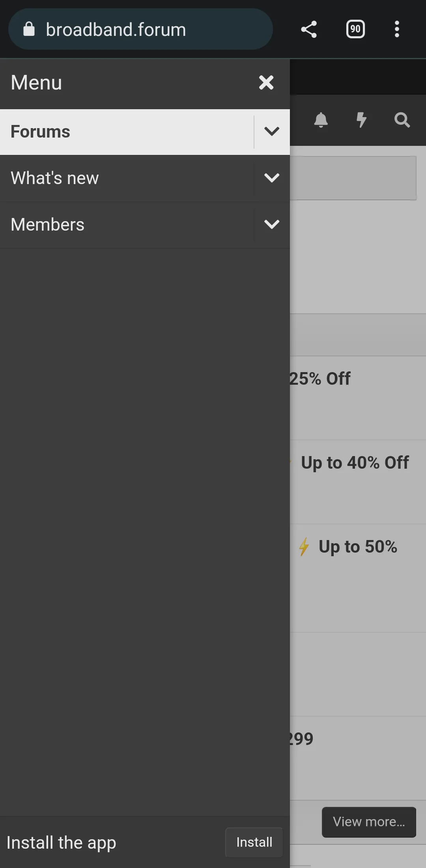Tap the lock icon beside the URL
This screenshot has height=868, width=426.
[29, 30]
